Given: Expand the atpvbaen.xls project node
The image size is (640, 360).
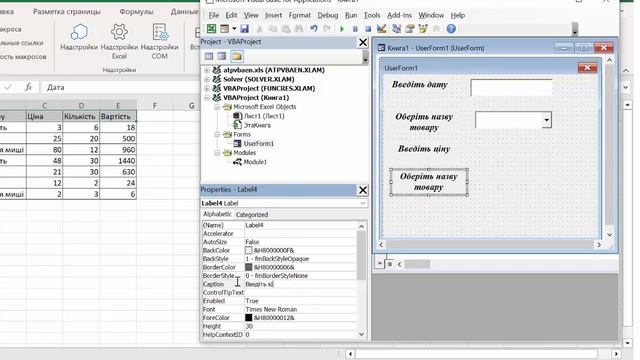Looking at the screenshot, I should [x=207, y=70].
